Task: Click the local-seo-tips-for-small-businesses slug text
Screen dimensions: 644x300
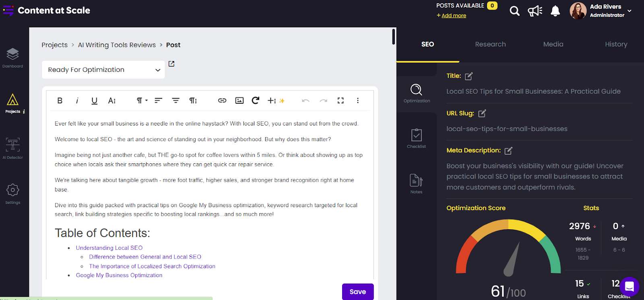Action: click(x=507, y=129)
